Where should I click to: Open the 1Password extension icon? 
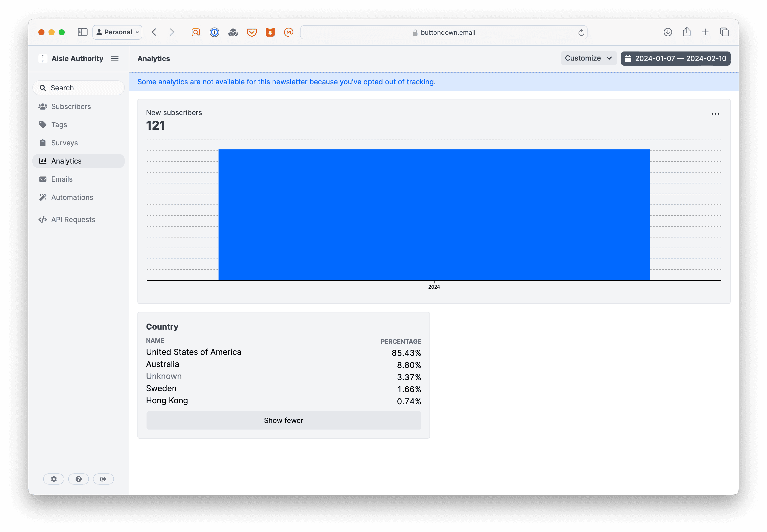pyautogui.click(x=214, y=32)
